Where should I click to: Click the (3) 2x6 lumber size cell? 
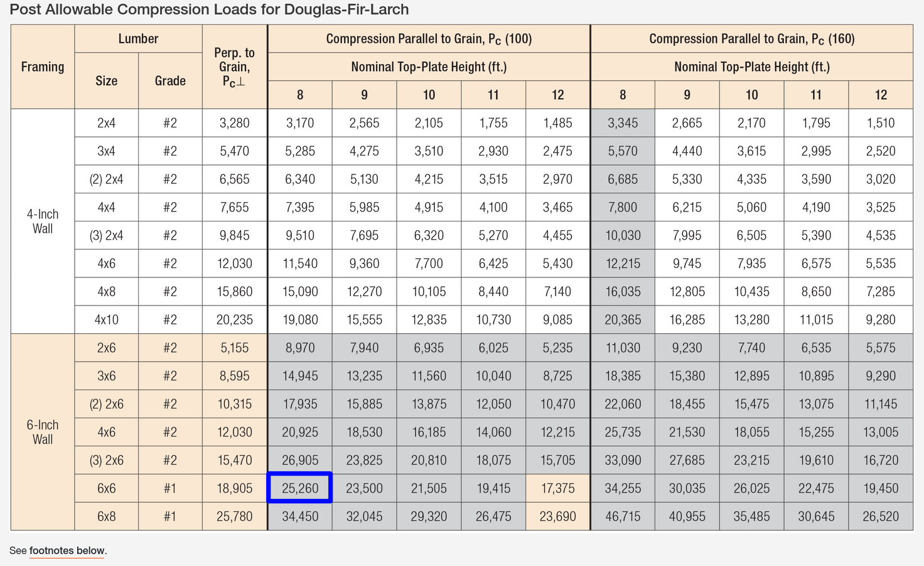[106, 461]
